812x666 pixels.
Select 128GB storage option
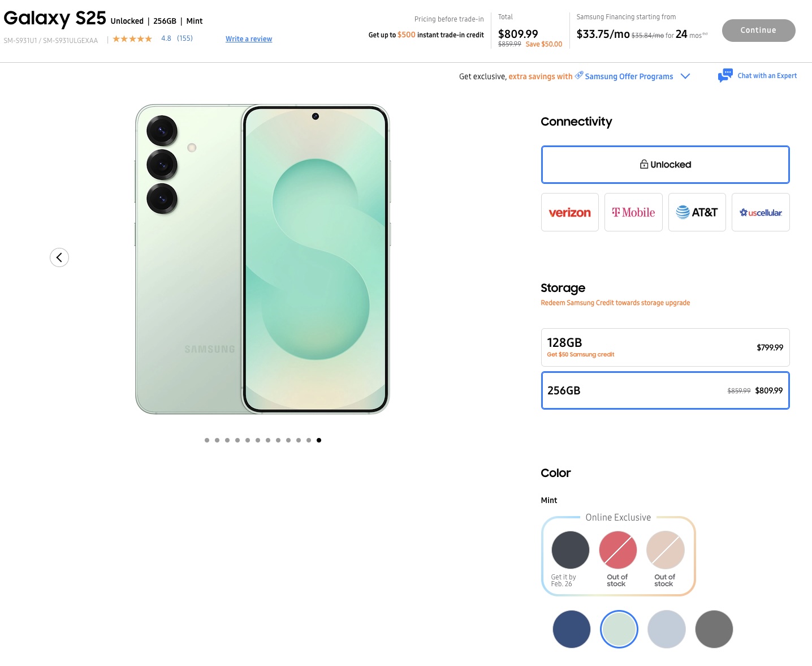(x=665, y=347)
